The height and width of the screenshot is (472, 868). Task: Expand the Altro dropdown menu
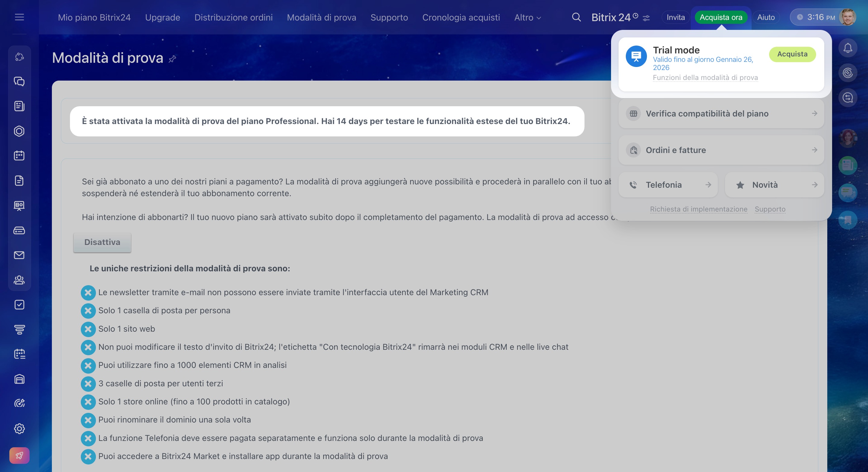click(x=527, y=18)
